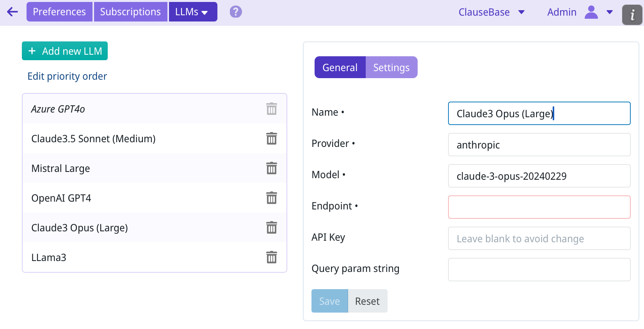Delete the LLama3 entry
This screenshot has width=644, height=329.
(x=271, y=257)
